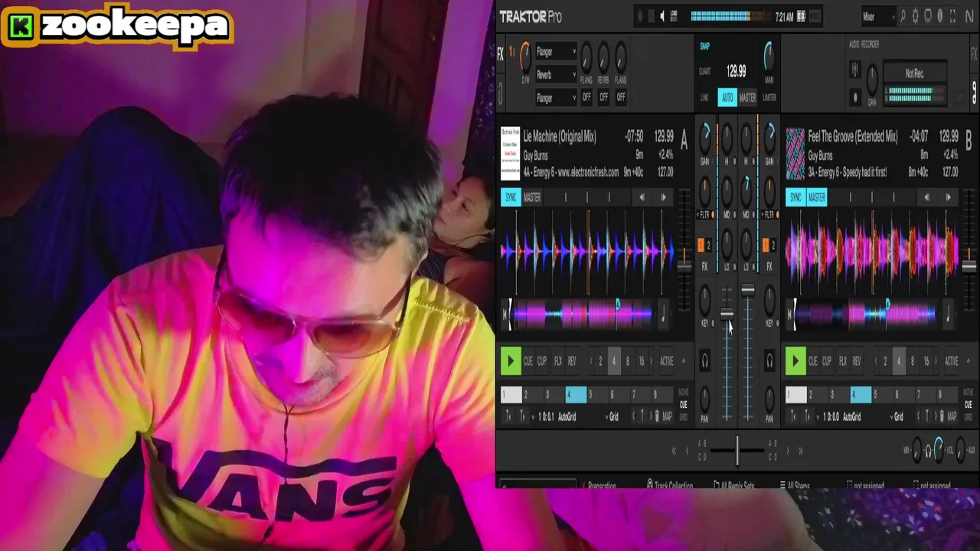The height and width of the screenshot is (551, 980).
Task: Set loop size 8 on Deck A
Action: (x=627, y=361)
